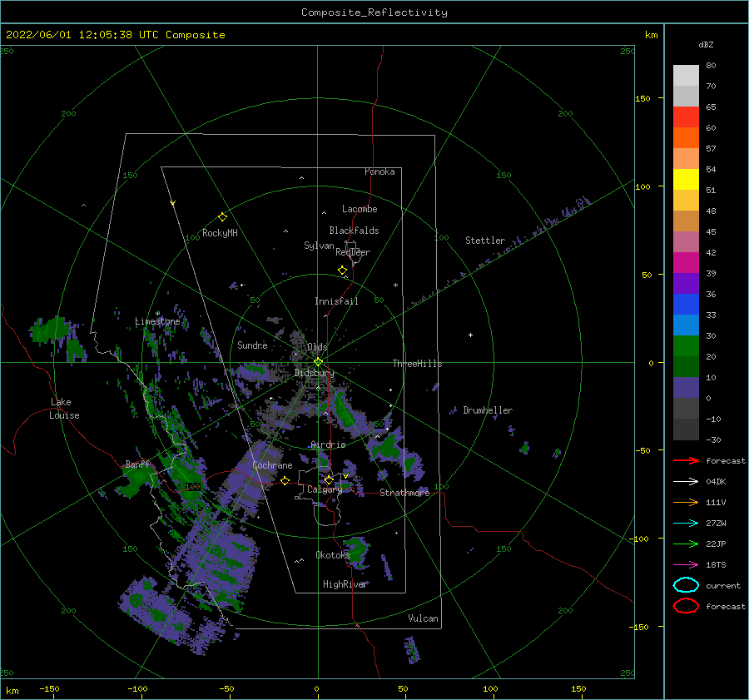This screenshot has height=700, width=749.
Task: Click the red forecast arrow in legend
Action: [x=686, y=460]
